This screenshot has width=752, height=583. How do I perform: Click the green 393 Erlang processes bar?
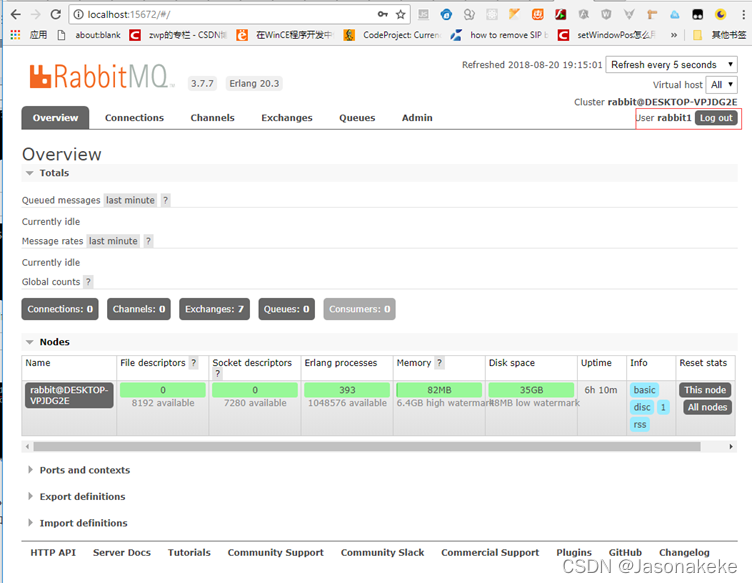(347, 390)
